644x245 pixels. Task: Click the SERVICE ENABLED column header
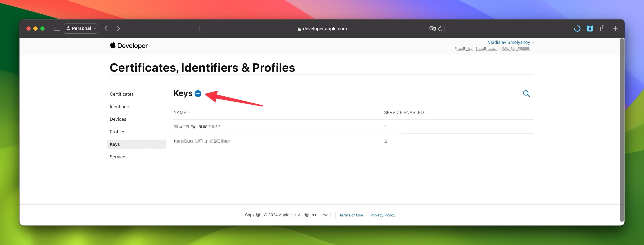click(404, 113)
